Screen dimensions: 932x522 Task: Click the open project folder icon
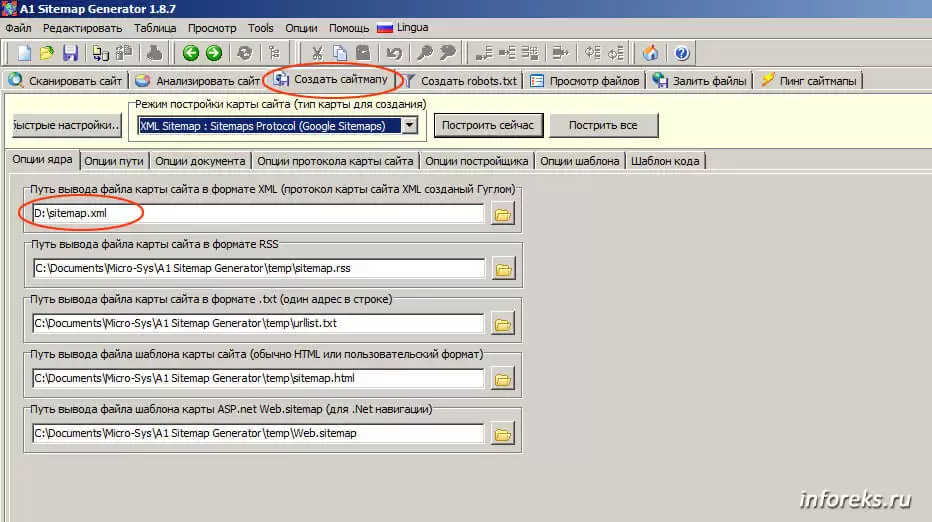pyautogui.click(x=47, y=53)
